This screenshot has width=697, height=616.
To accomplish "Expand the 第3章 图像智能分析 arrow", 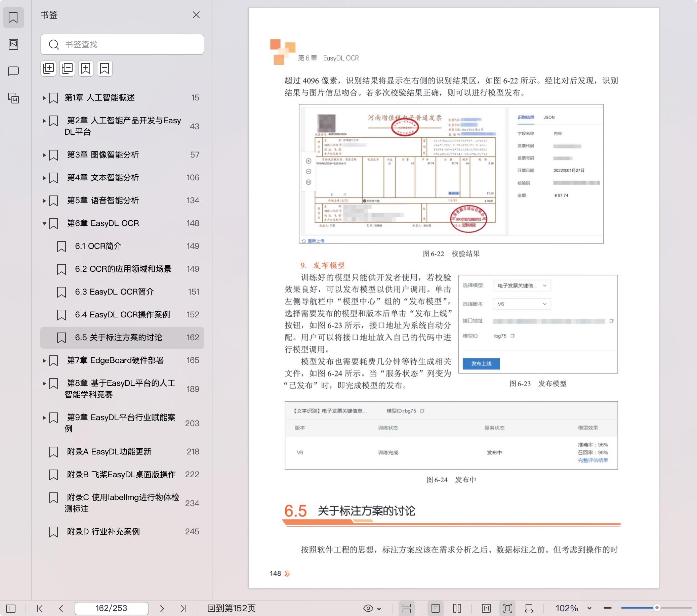I will coord(44,155).
